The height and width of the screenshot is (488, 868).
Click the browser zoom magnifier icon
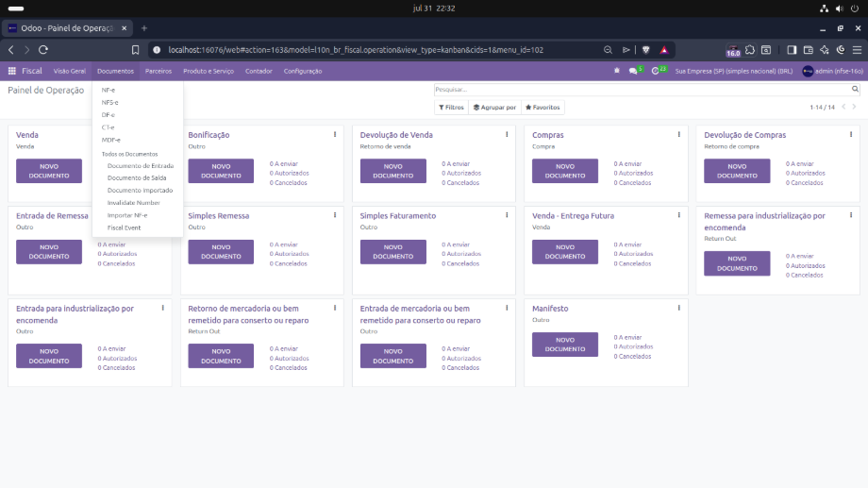coord(608,50)
